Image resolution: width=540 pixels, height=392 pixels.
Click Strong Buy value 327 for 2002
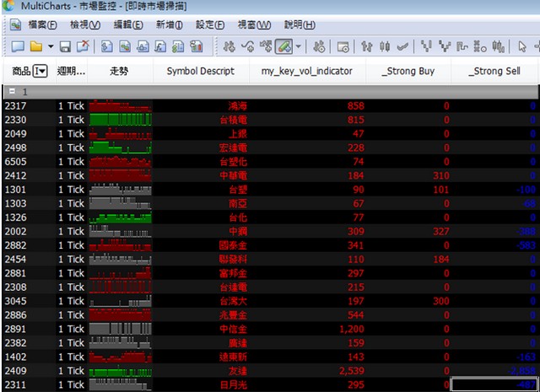pos(441,231)
